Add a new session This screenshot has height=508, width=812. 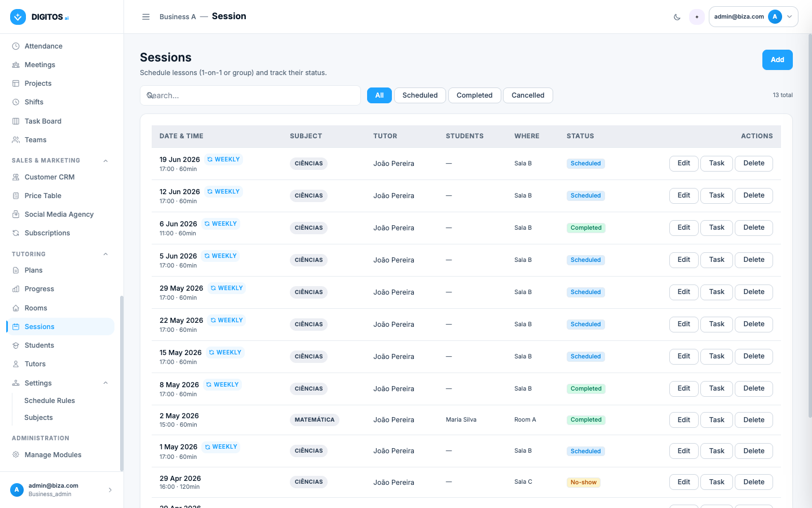coord(778,60)
